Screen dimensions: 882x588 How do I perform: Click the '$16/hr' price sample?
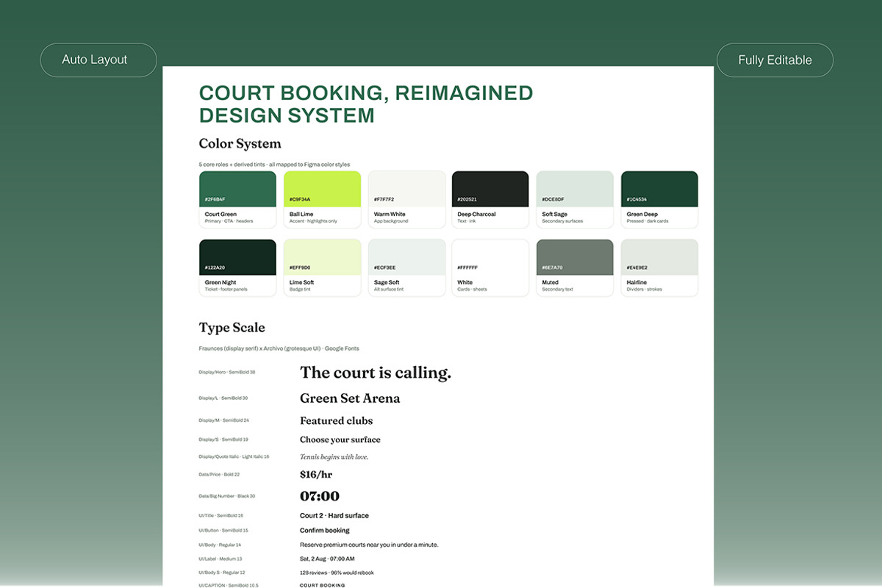click(x=316, y=475)
